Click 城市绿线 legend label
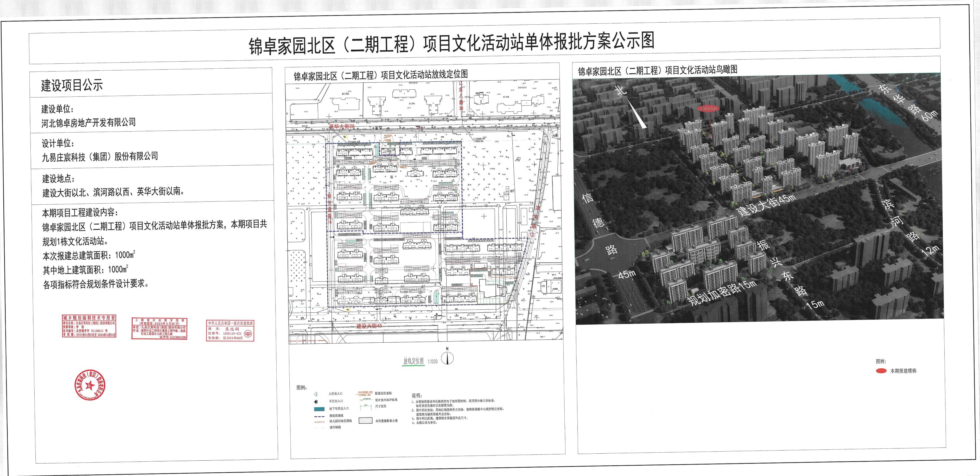Viewport: 980px width, 476px height. pos(335,427)
